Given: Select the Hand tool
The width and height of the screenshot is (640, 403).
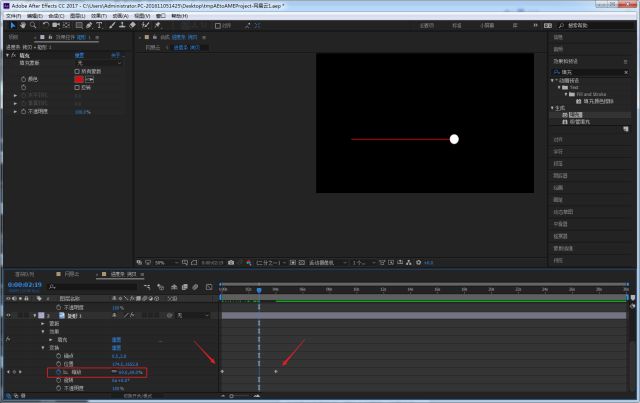Looking at the screenshot, I should (x=23, y=25).
